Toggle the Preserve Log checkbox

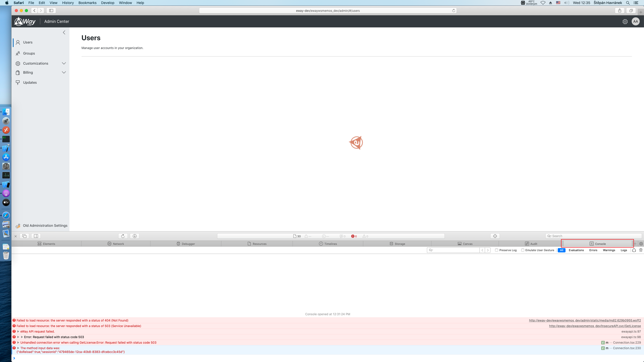496,250
